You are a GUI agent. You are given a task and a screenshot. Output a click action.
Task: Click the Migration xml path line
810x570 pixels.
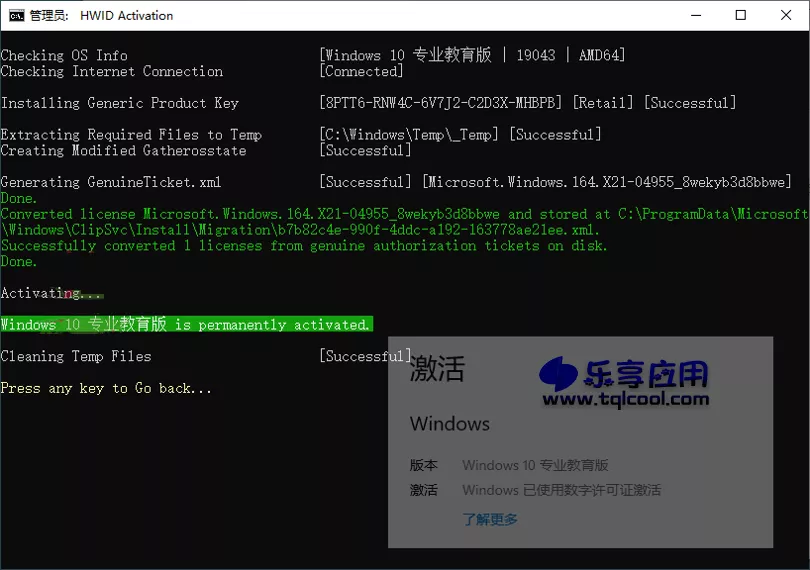coord(300,229)
